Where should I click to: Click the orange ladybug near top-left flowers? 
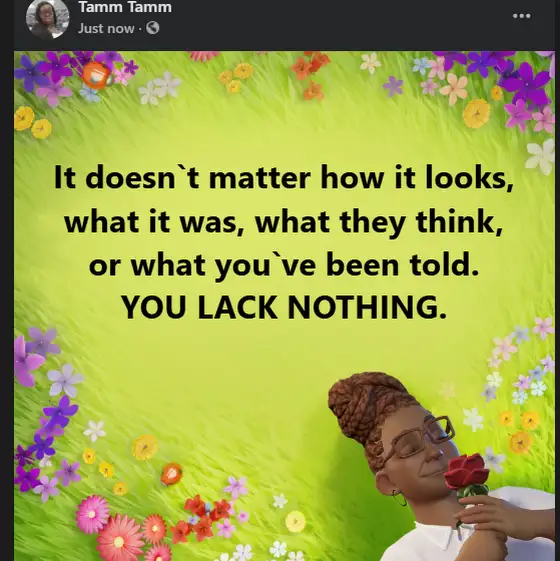[97, 77]
